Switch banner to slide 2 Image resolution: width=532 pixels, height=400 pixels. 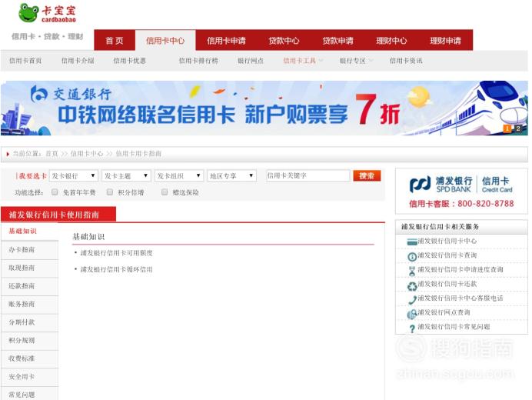517,128
